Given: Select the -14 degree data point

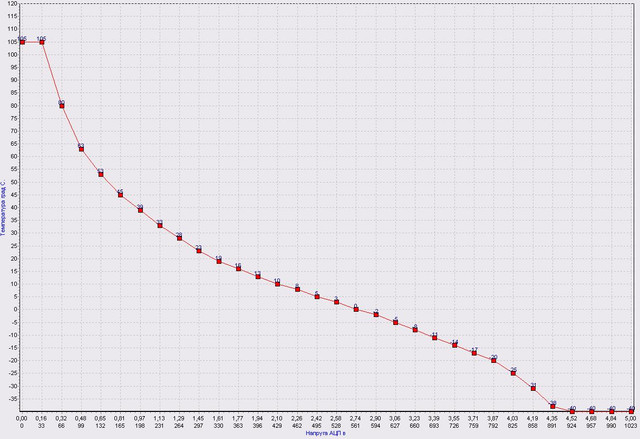Looking at the screenshot, I should (455, 346).
